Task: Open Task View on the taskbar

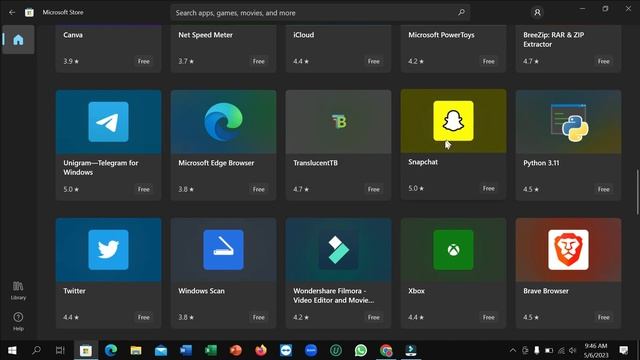Action: point(60,350)
